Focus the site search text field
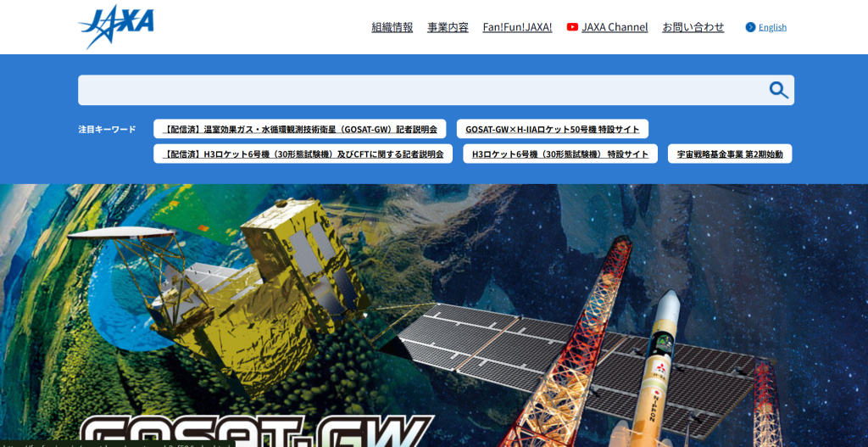This screenshot has width=868, height=447. (x=420, y=90)
